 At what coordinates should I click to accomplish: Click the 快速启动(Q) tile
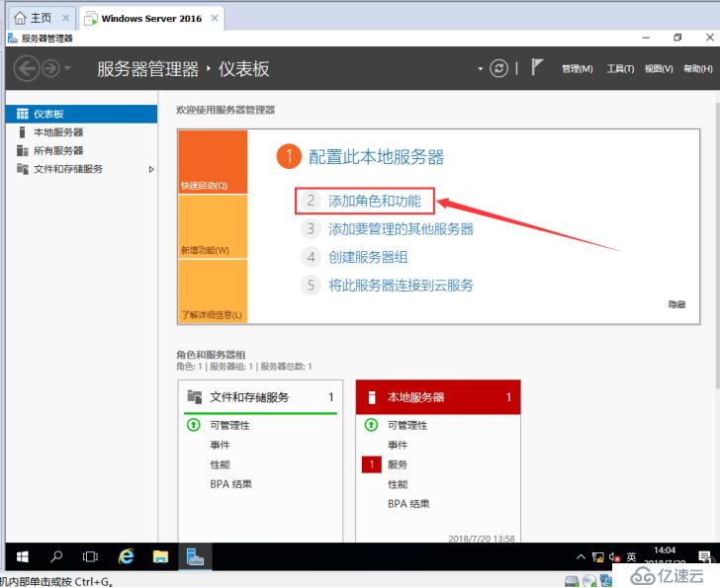213,161
